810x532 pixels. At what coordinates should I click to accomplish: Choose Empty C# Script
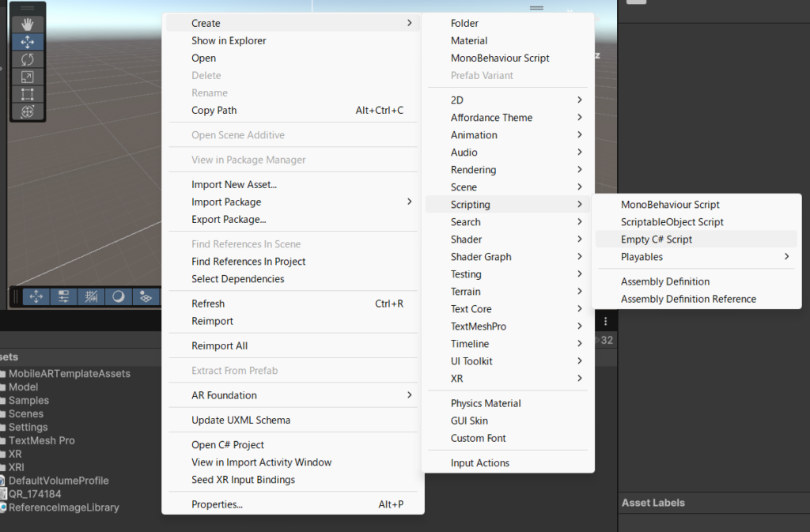pyautogui.click(x=657, y=240)
